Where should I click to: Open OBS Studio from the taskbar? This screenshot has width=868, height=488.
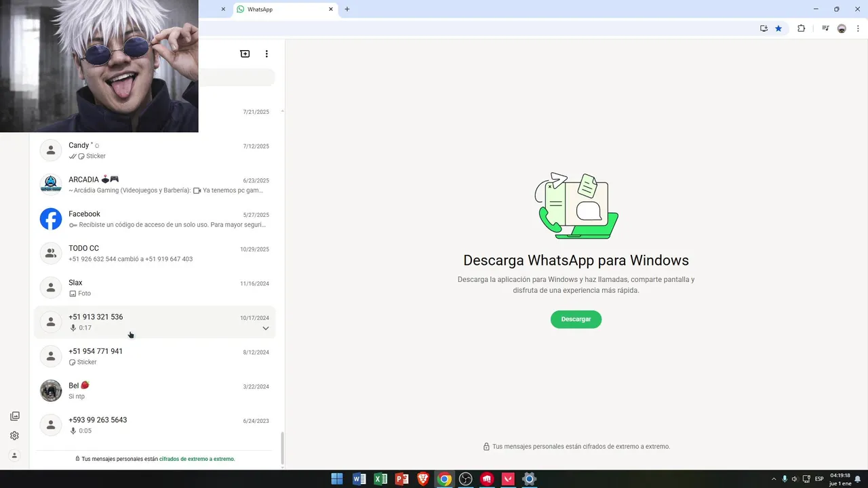pyautogui.click(x=466, y=479)
